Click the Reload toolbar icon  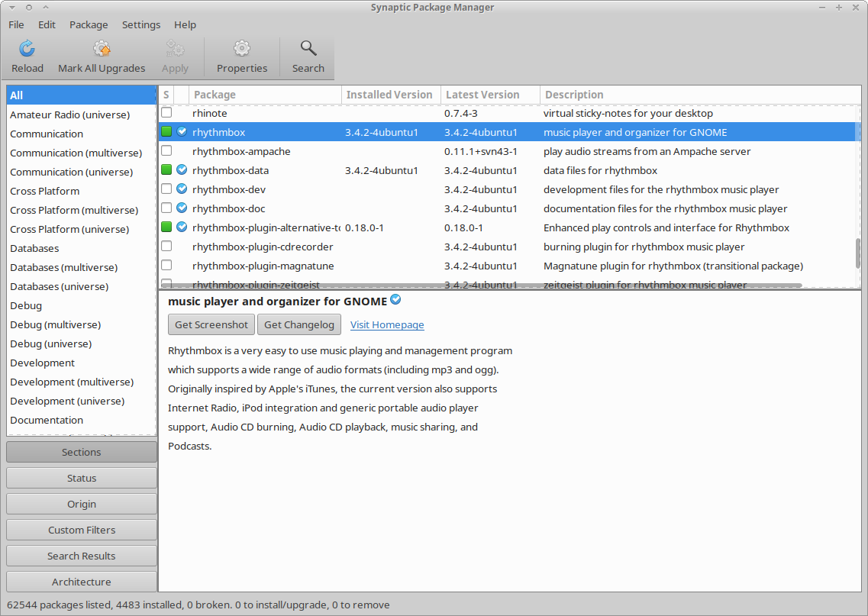coord(27,49)
